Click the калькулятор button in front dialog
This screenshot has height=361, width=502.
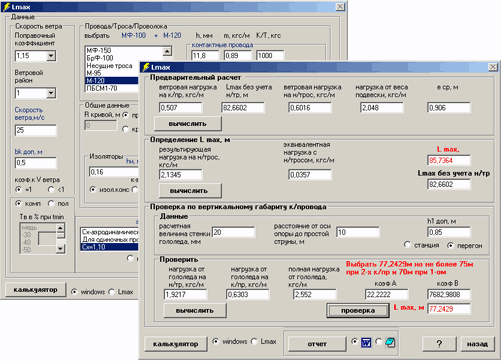(x=176, y=344)
